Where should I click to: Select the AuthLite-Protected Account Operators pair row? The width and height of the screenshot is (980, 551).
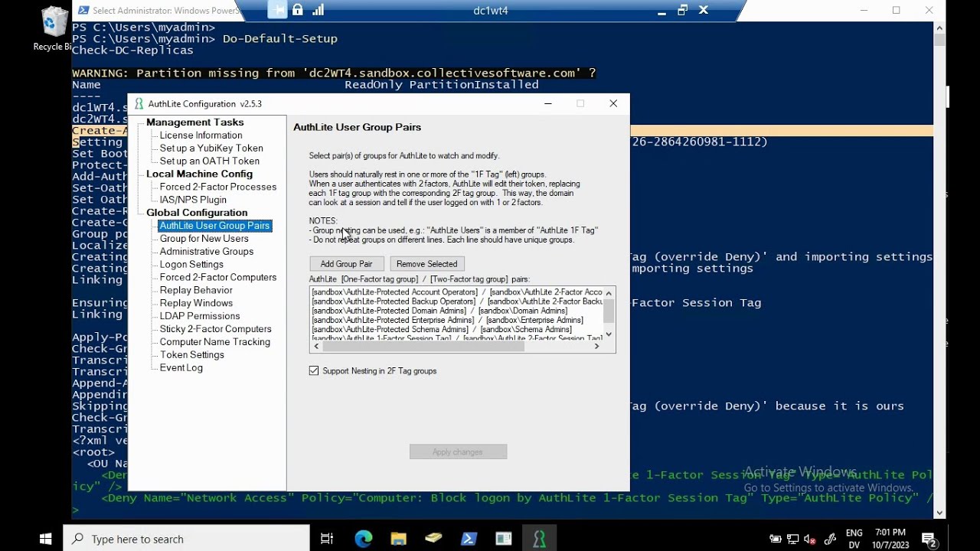tap(456, 292)
